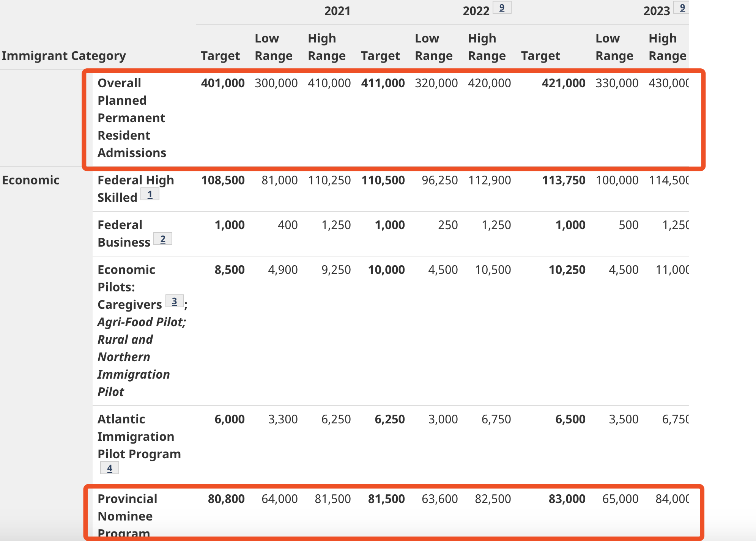Click the 9,250 high range value

336,270
